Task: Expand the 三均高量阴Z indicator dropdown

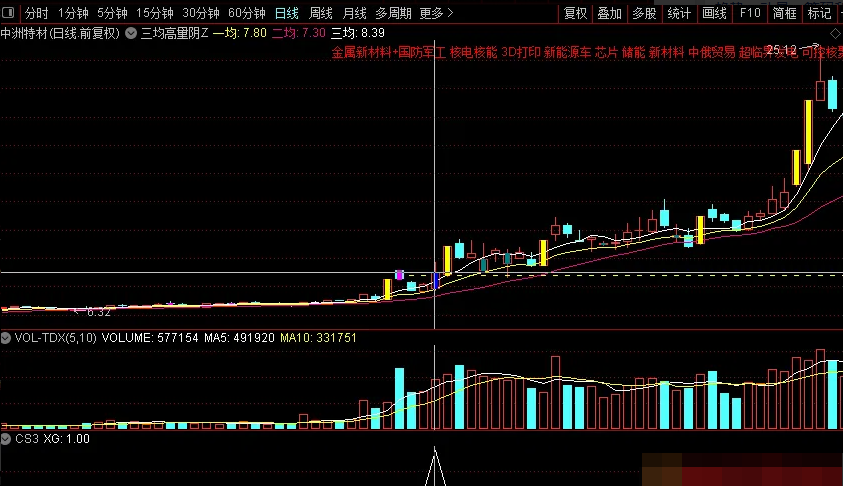Action: (131, 33)
